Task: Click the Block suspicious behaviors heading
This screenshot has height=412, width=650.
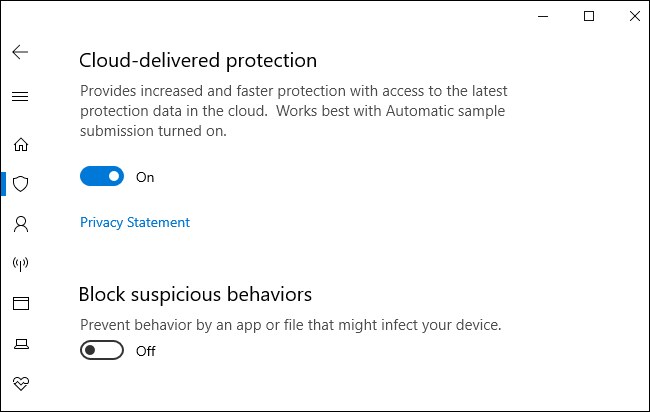Action: point(195,295)
